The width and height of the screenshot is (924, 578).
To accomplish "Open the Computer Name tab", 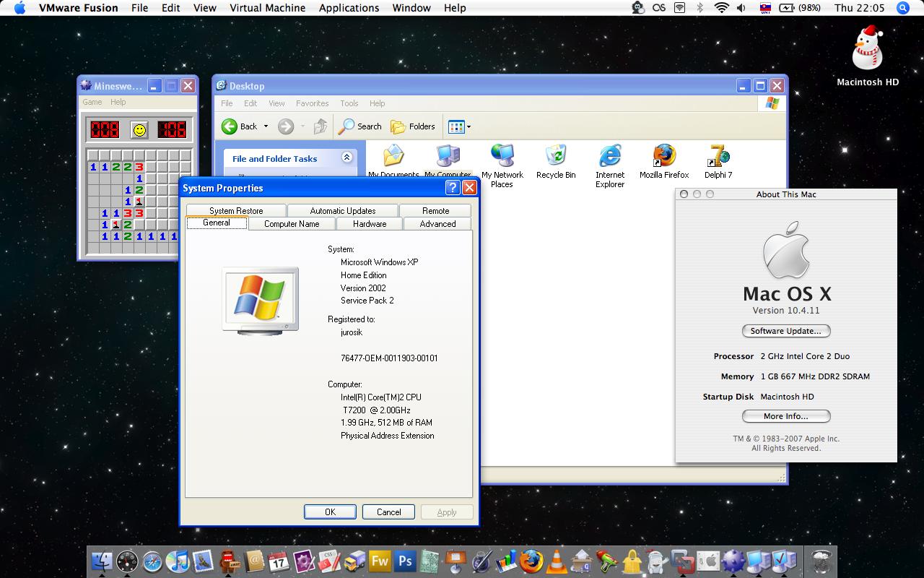I will click(x=292, y=224).
